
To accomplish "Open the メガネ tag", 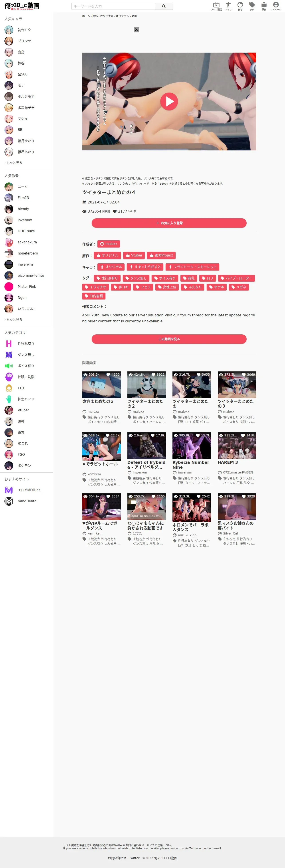I will click(239, 287).
